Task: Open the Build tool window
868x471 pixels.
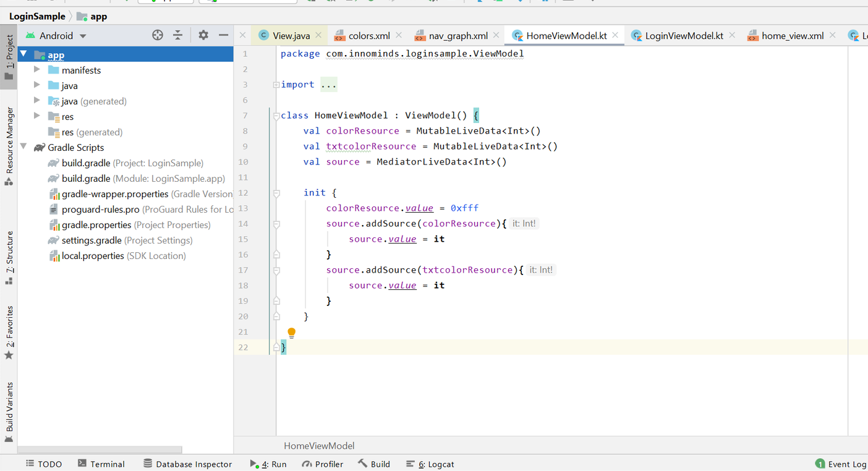Action: (374, 464)
